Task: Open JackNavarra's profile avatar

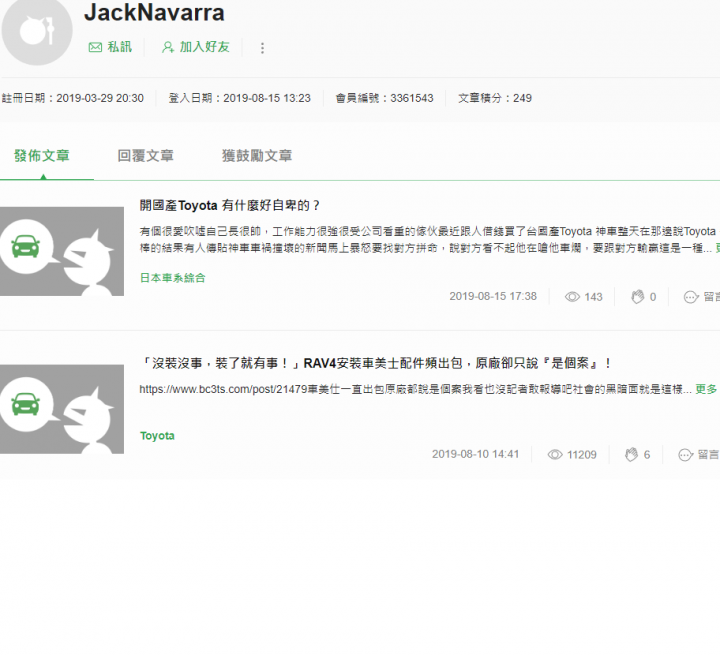Action: click(x=37, y=30)
